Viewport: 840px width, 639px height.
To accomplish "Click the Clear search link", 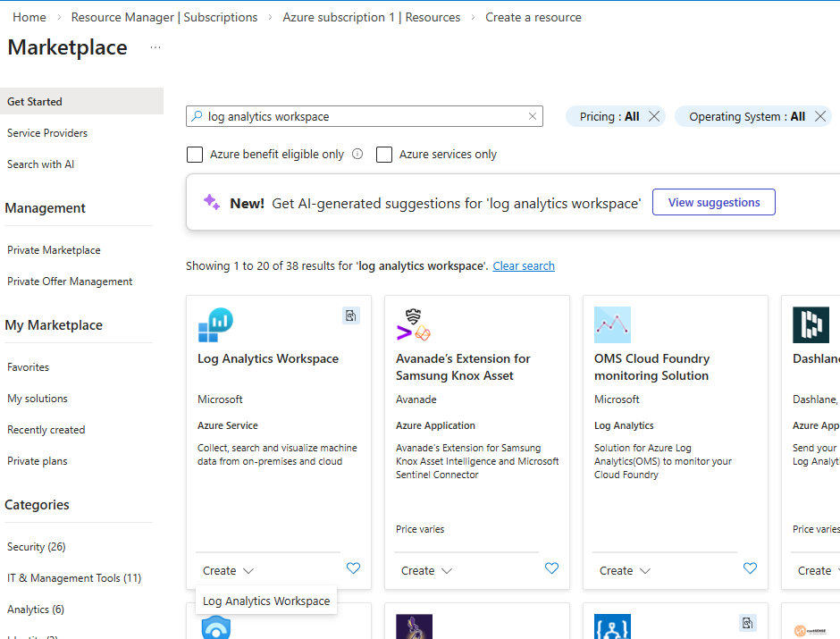I will tap(524, 265).
